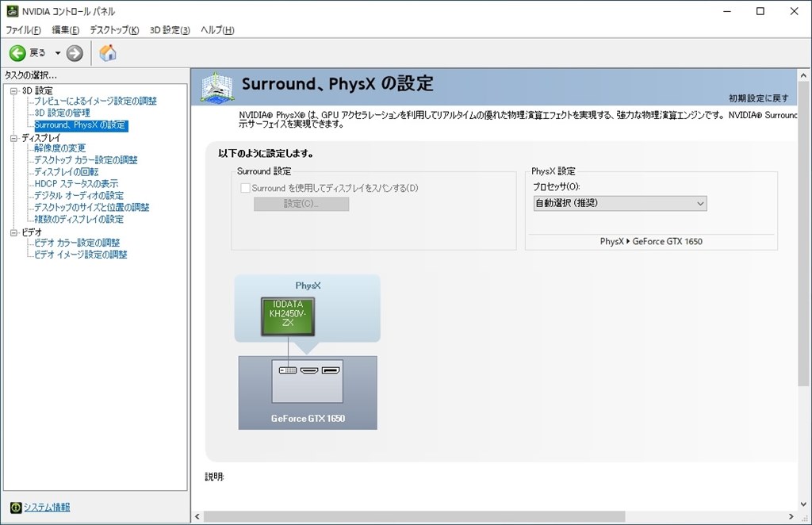Maximize the NVIDIA control panel window

[x=760, y=11]
